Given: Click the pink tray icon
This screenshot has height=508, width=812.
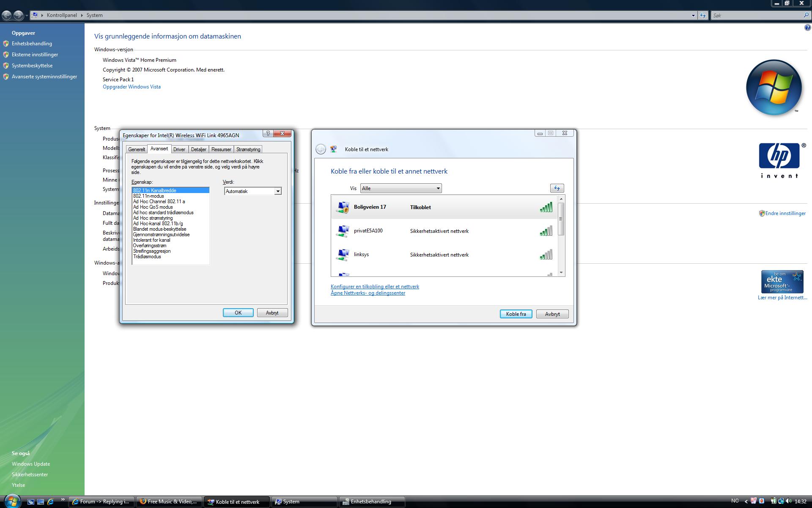Looking at the screenshot, I should 754,501.
